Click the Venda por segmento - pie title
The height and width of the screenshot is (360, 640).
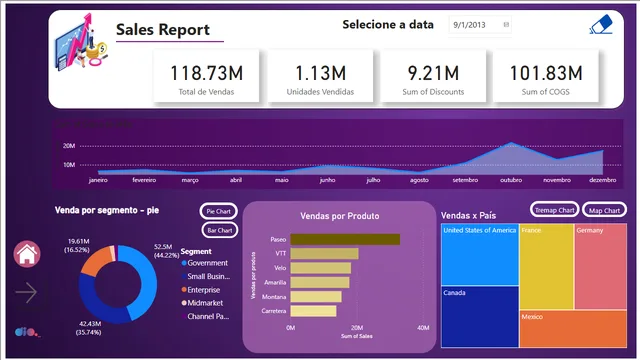[x=107, y=210]
